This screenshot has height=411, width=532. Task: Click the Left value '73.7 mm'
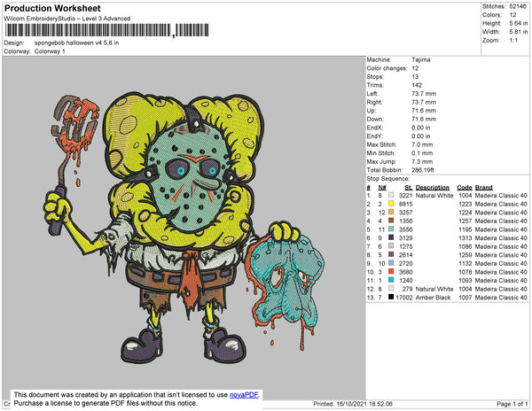click(x=424, y=94)
